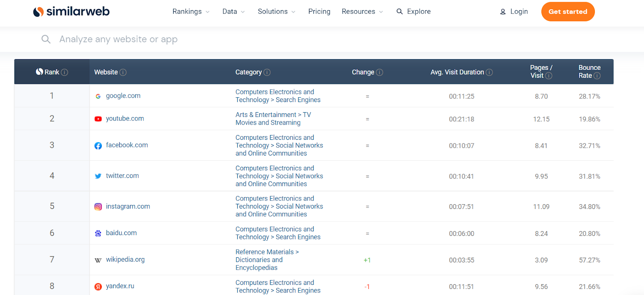Click the YouTube favicon in row 2
Image resolution: width=644 pixels, height=295 pixels.
click(x=98, y=119)
